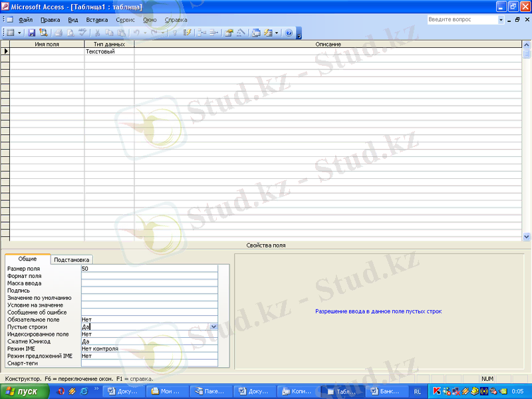Viewport: 532px width, 399px height.
Task: Select the first row selector arrow
Action: (x=5, y=52)
